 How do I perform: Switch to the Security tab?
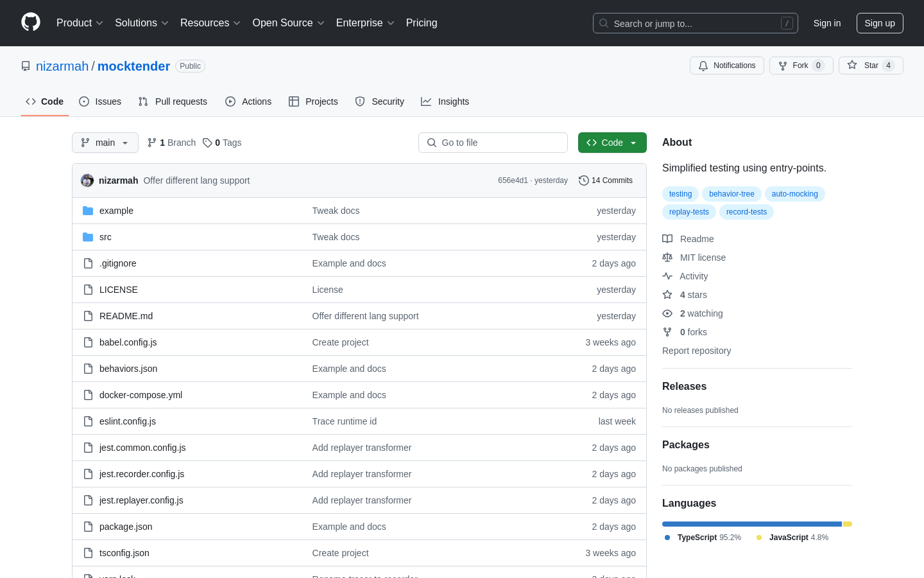tap(380, 101)
